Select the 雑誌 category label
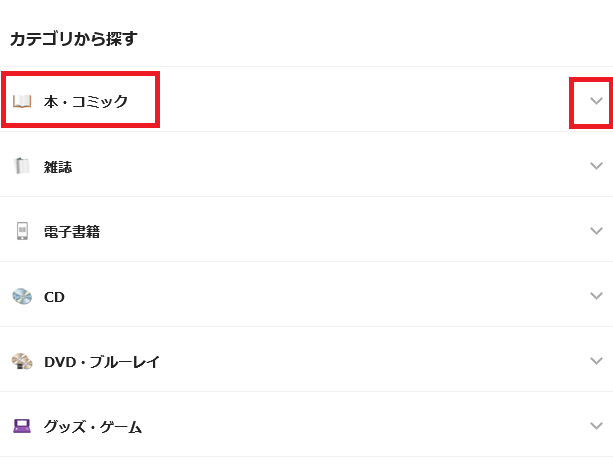Screen dimensions: 613x471 click(x=58, y=167)
